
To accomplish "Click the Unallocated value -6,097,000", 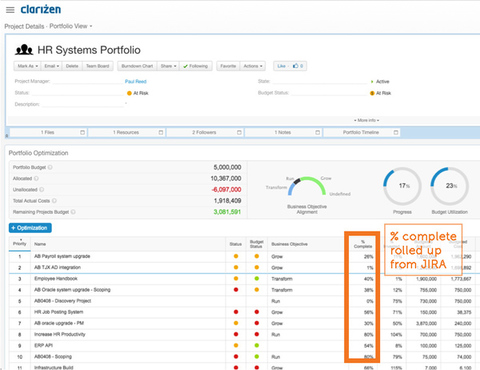I will tap(226, 190).
